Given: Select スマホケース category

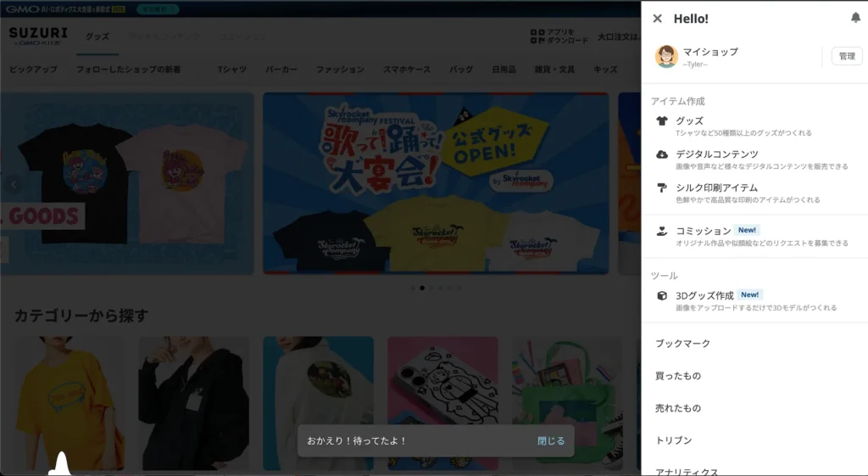Looking at the screenshot, I should coord(407,70).
